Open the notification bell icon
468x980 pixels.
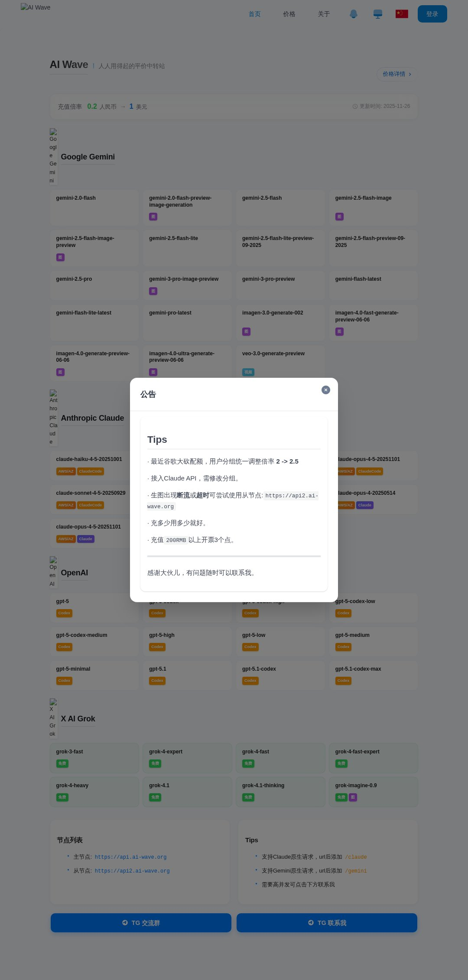pos(354,14)
